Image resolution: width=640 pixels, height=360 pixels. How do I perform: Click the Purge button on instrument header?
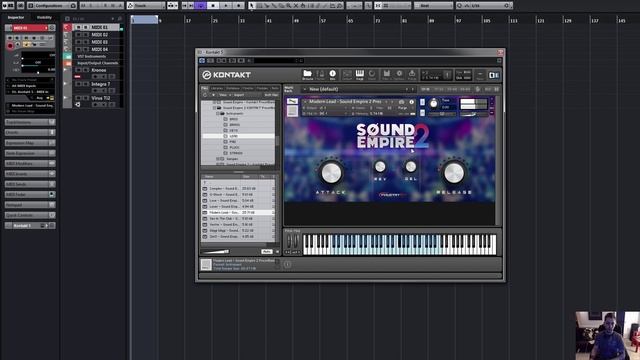click(x=402, y=108)
